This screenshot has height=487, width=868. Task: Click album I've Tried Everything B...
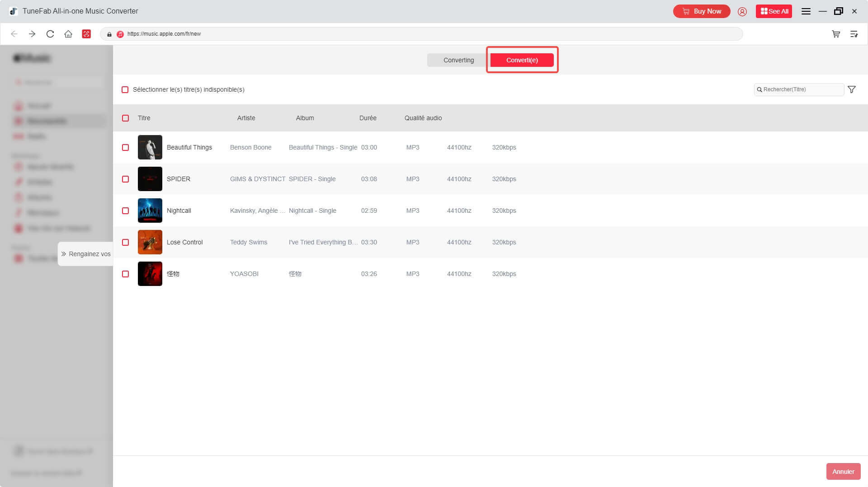(323, 242)
